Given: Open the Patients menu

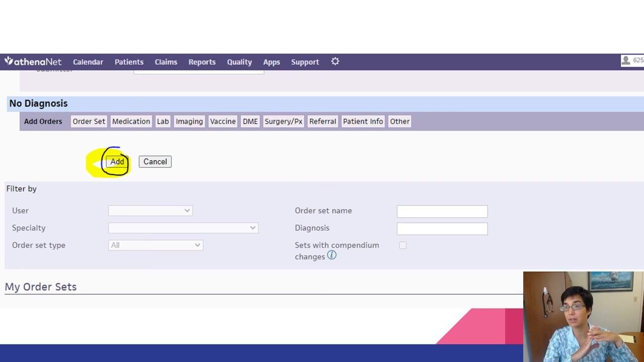Looking at the screenshot, I should [129, 62].
